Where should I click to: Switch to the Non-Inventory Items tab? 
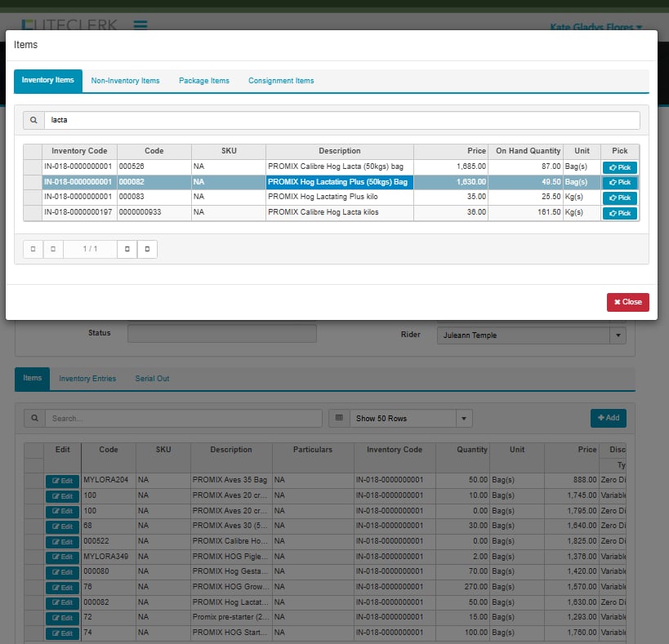tap(125, 81)
